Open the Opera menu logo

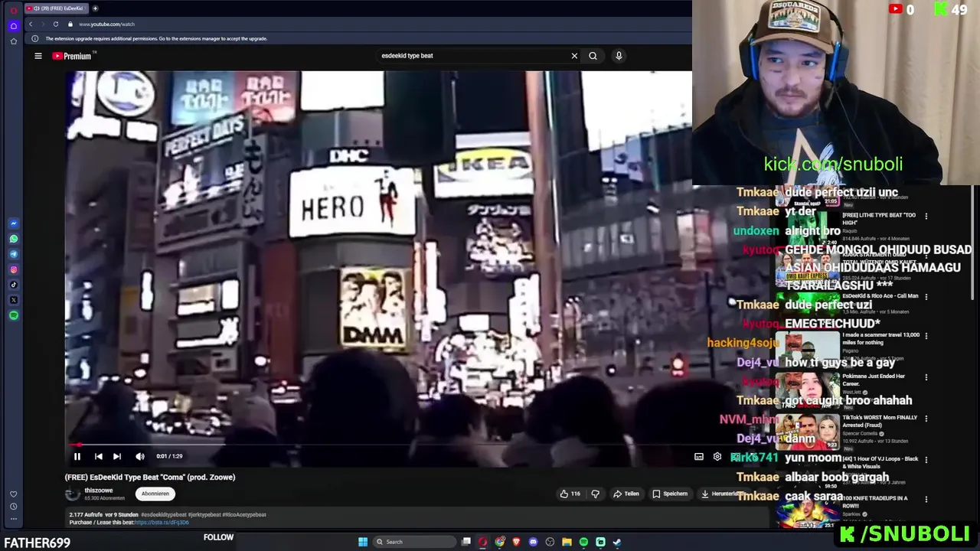[x=14, y=9]
